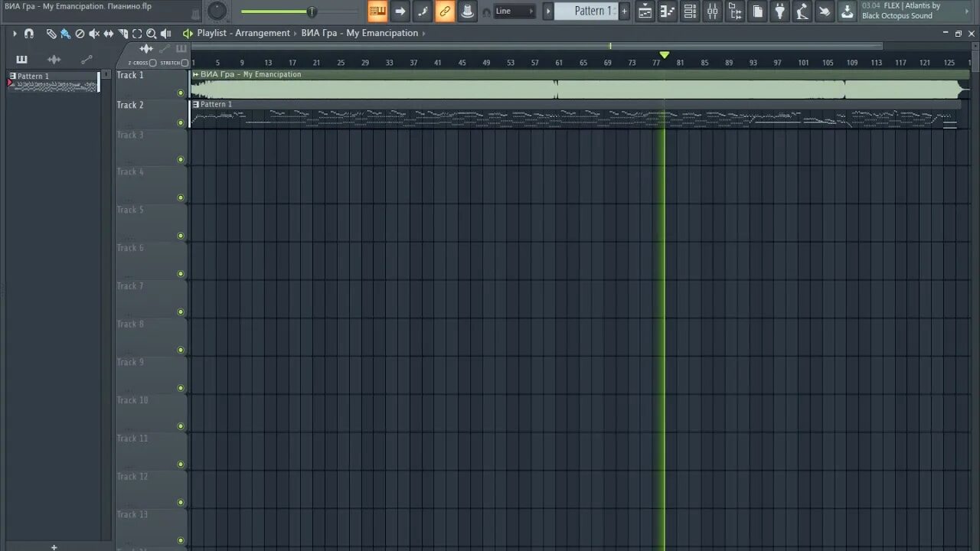This screenshot has height=551, width=980.
Task: Click the touch controller hand icon
Action: click(x=824, y=11)
